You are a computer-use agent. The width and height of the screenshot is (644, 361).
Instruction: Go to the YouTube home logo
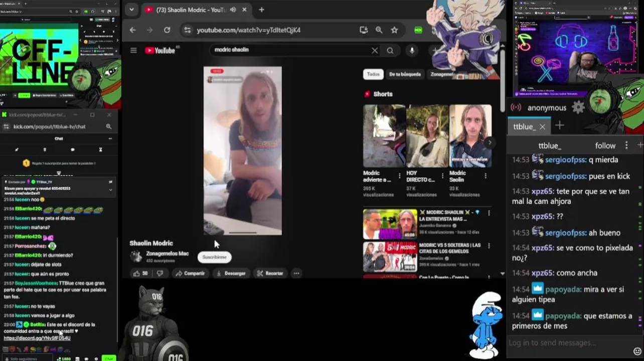pos(160,50)
